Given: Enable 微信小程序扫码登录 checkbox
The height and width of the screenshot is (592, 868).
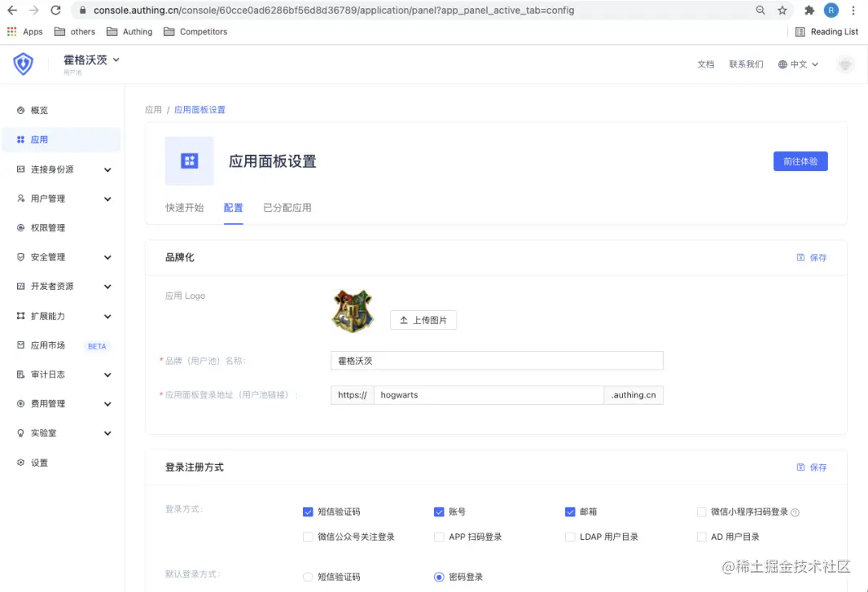Looking at the screenshot, I should coord(702,512).
